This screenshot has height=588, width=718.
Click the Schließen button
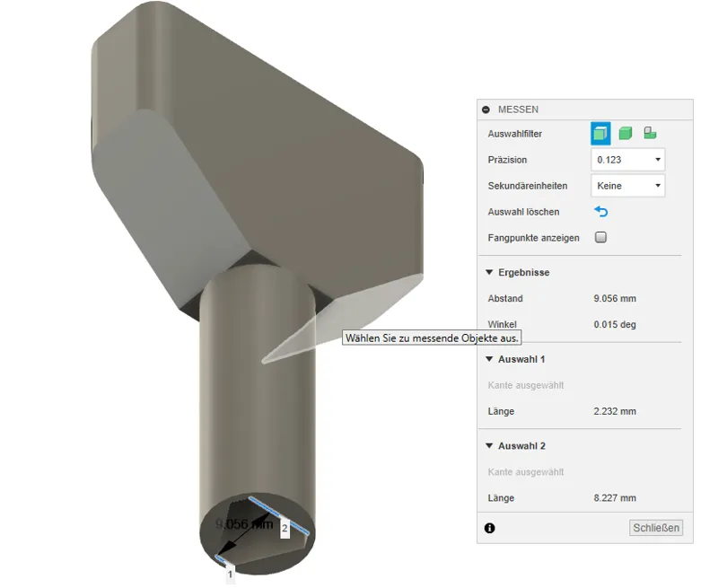656,528
